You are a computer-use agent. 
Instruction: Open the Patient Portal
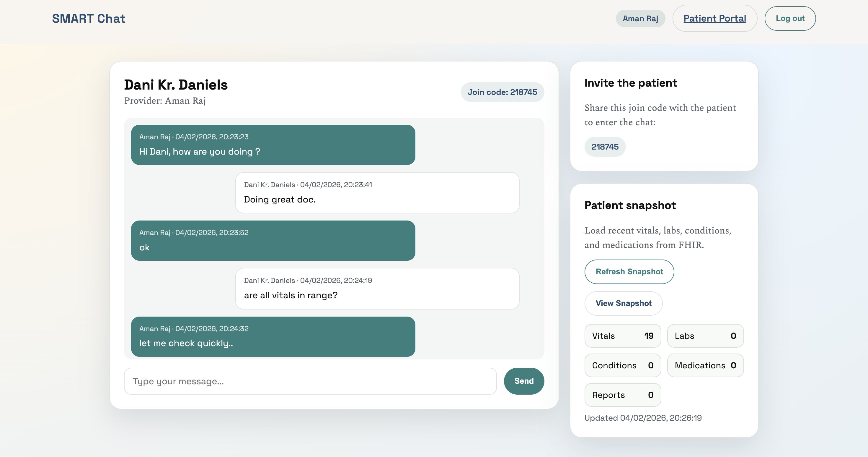[x=715, y=18]
